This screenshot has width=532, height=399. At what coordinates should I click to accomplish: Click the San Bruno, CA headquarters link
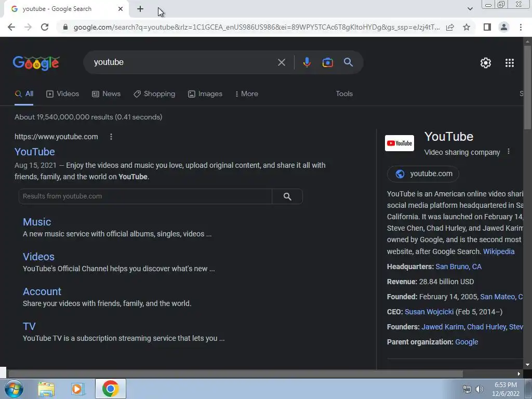pyautogui.click(x=458, y=267)
